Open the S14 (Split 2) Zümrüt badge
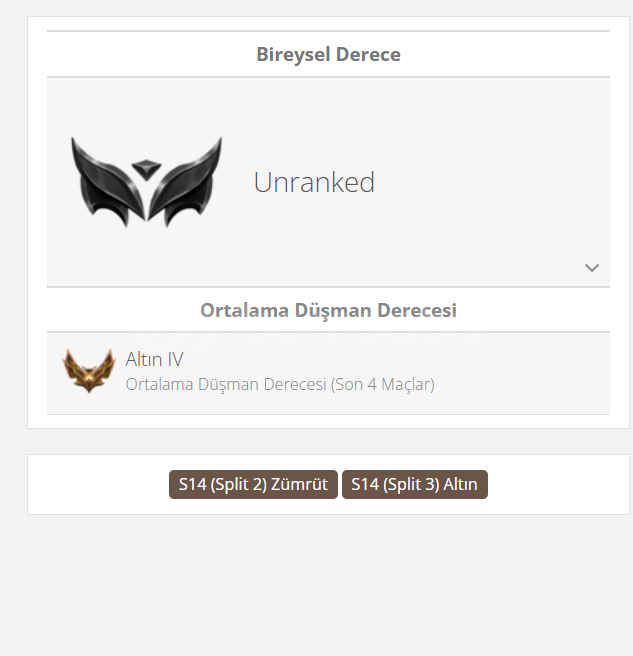Viewport: 633px width, 656px height. [x=253, y=484]
